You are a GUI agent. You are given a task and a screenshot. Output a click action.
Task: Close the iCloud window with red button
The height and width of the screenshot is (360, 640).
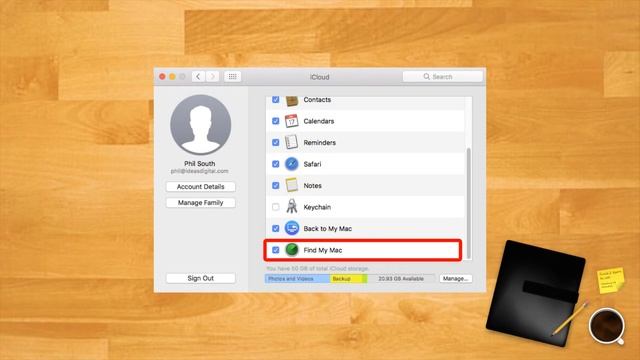click(x=162, y=76)
